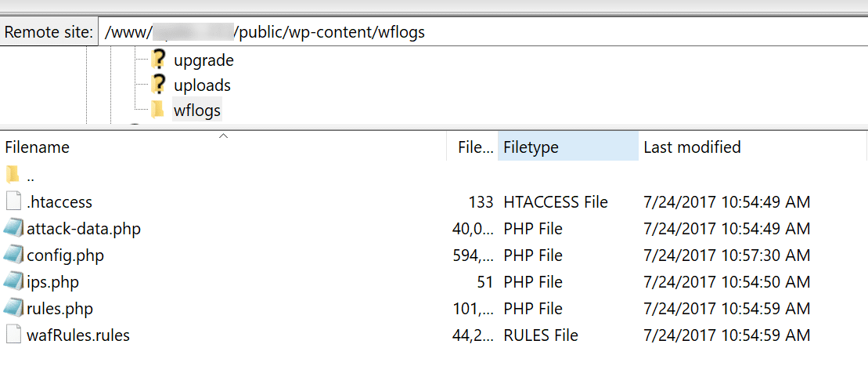The height and width of the screenshot is (384, 868).
Task: Click the rules.php file icon
Action: coord(13,309)
